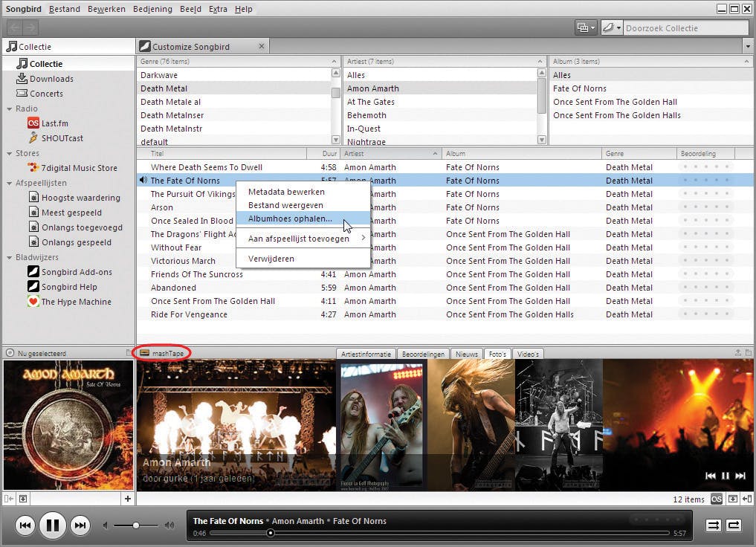Switch to the Artiestinformatie tab
The height and width of the screenshot is (547, 756).
366,354
